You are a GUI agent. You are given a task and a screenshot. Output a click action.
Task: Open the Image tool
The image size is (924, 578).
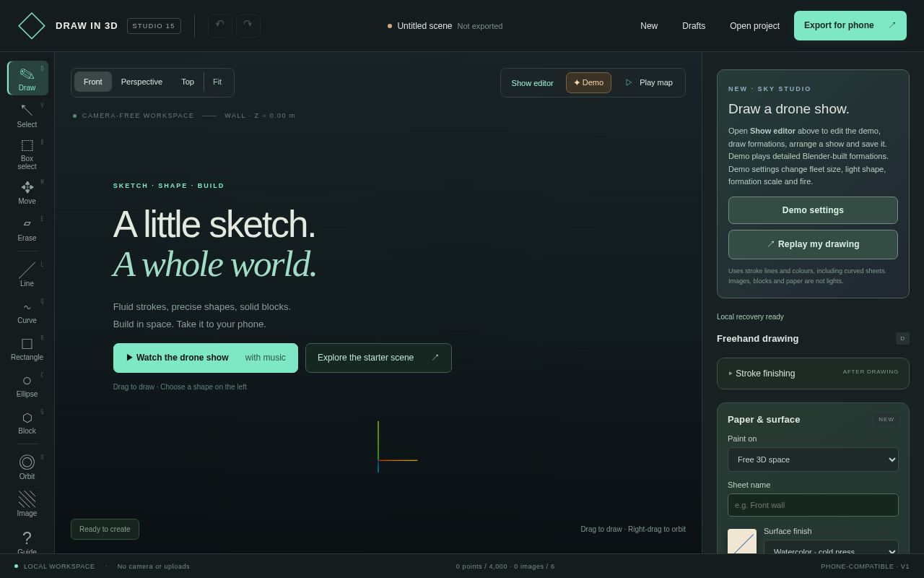27,504
